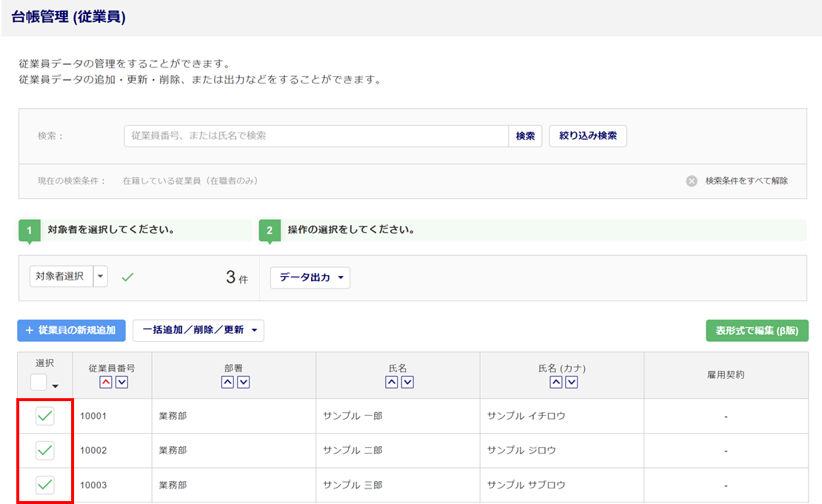Uncheck the checkbox for employee 10002
This screenshot has height=504, width=822.
45,451
